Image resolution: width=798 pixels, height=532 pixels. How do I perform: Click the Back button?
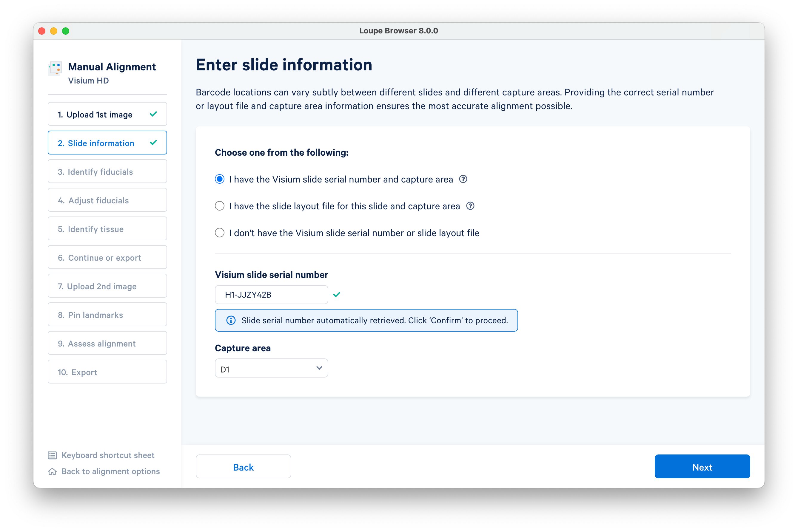point(244,467)
